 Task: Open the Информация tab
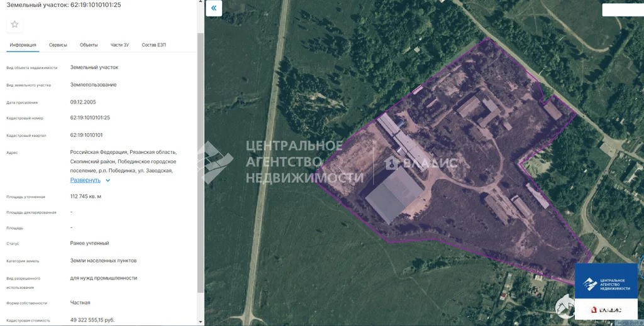pyautogui.click(x=23, y=45)
